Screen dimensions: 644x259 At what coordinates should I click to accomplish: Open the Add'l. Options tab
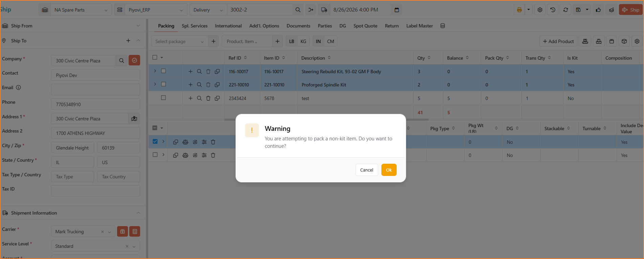point(264,26)
